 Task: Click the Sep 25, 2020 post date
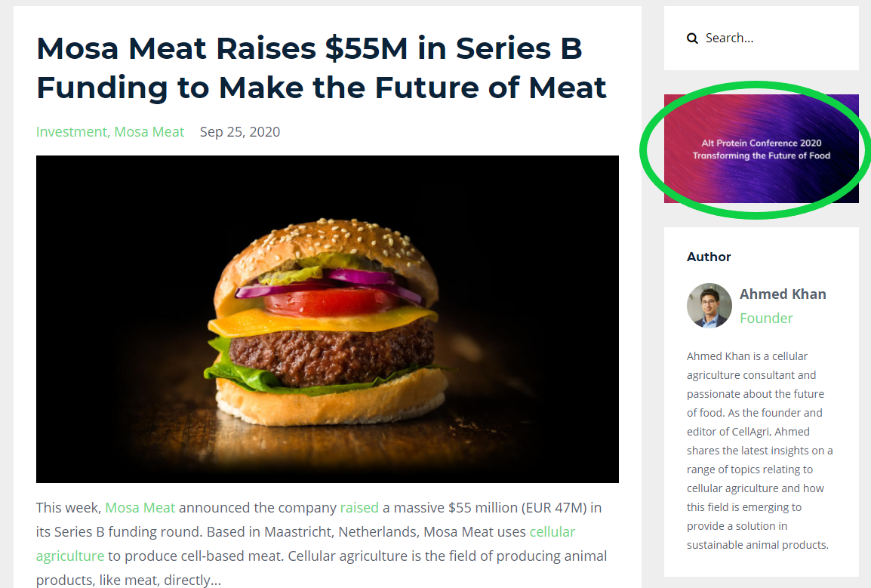click(x=240, y=132)
